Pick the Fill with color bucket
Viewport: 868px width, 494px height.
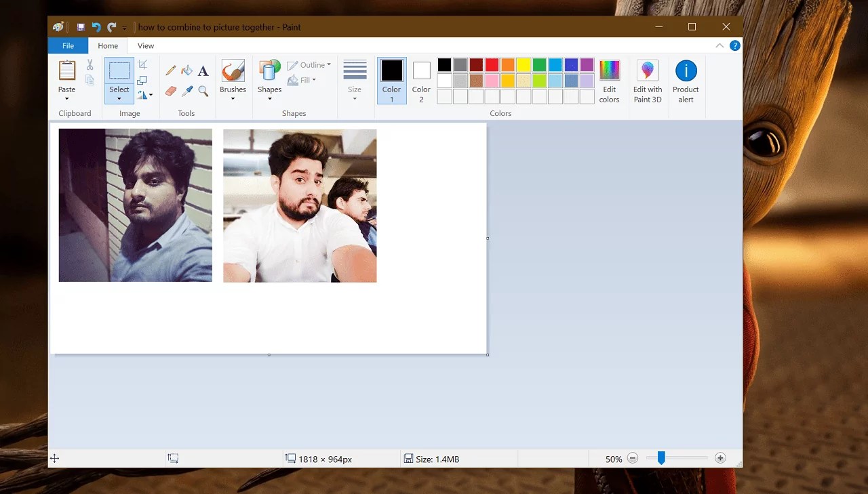click(187, 70)
